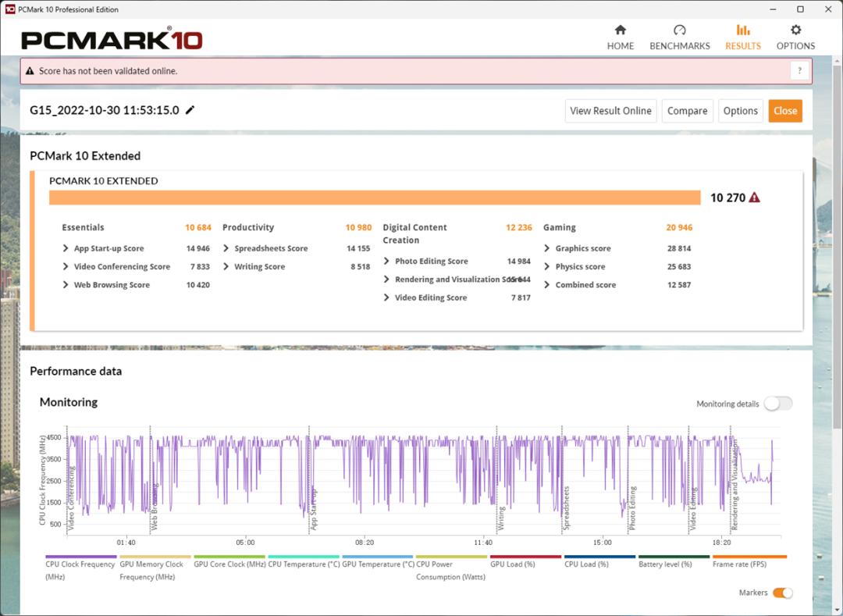Expand the Graphics score entry
The height and width of the screenshot is (616, 843).
(547, 248)
